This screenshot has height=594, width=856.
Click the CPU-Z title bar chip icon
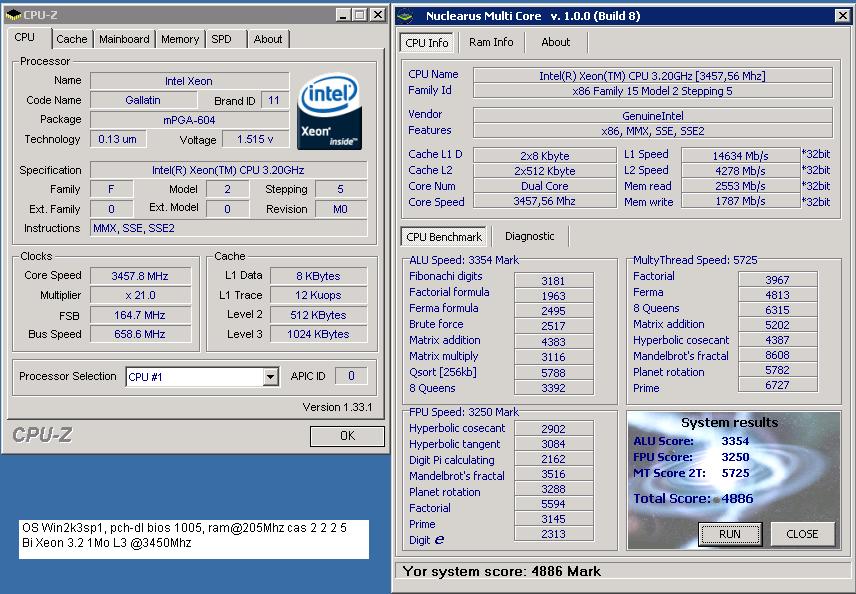coord(13,15)
